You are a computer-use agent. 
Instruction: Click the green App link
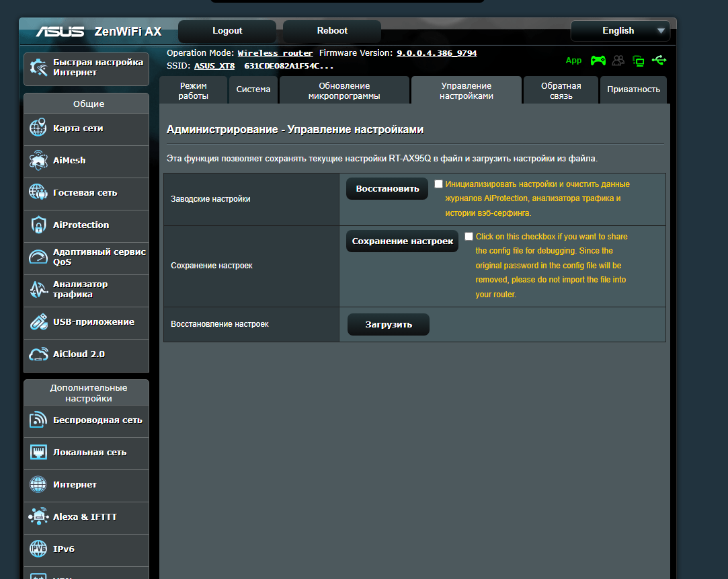pyautogui.click(x=573, y=61)
